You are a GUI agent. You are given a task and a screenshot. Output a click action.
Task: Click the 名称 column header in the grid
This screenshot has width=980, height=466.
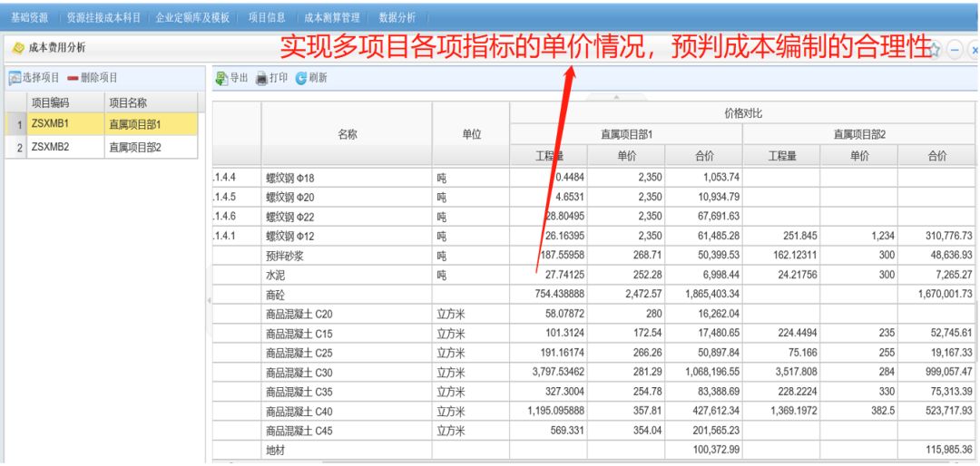coord(347,134)
